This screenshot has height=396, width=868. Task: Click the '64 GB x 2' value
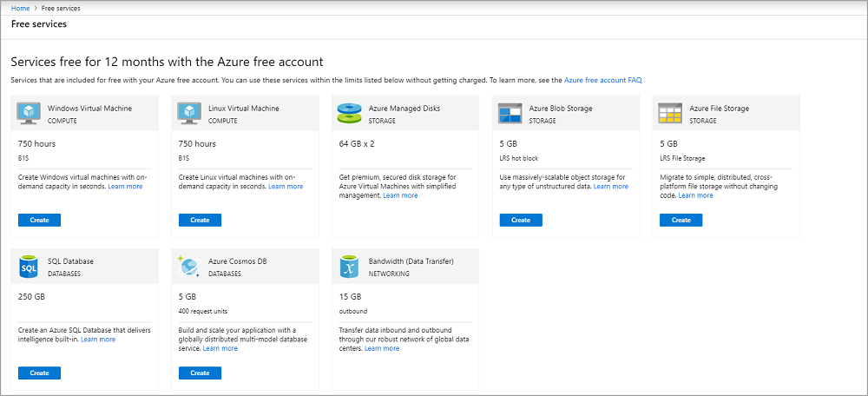coord(357,144)
